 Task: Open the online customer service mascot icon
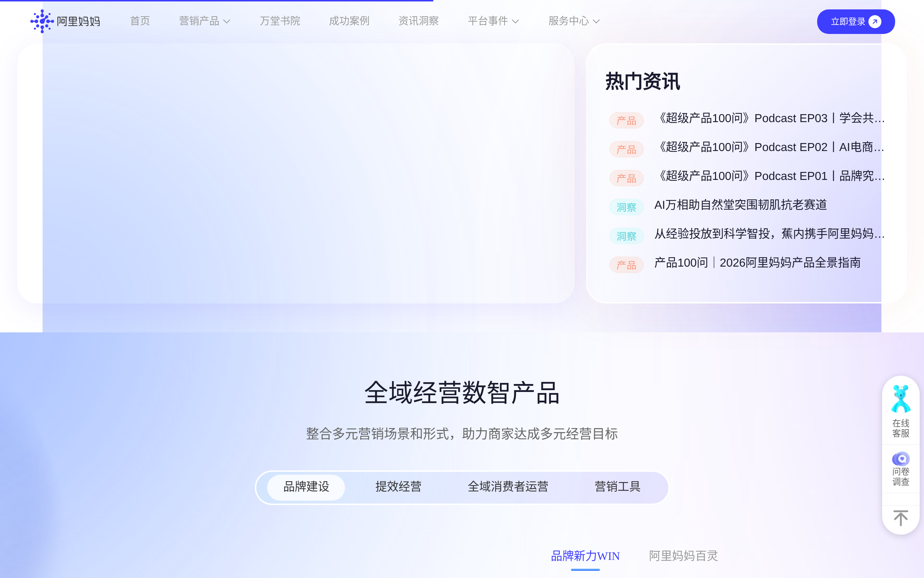point(901,399)
